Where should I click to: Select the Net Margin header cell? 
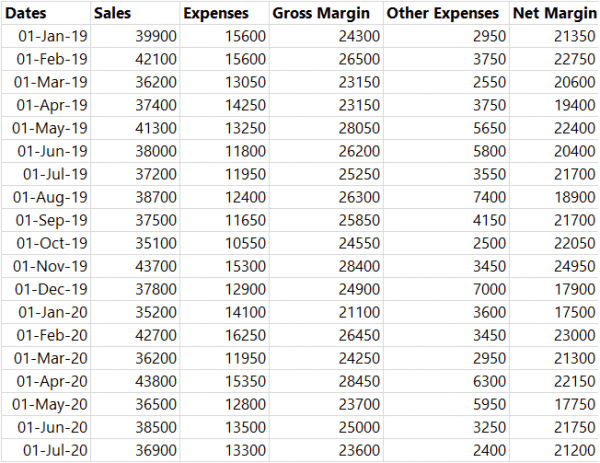(554, 13)
